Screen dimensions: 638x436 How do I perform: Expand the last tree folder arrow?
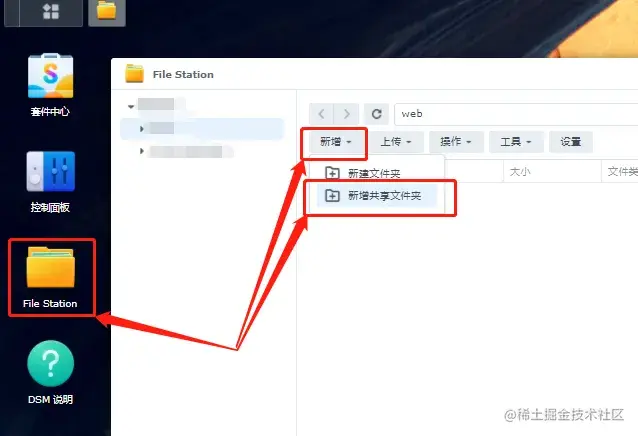click(x=142, y=151)
